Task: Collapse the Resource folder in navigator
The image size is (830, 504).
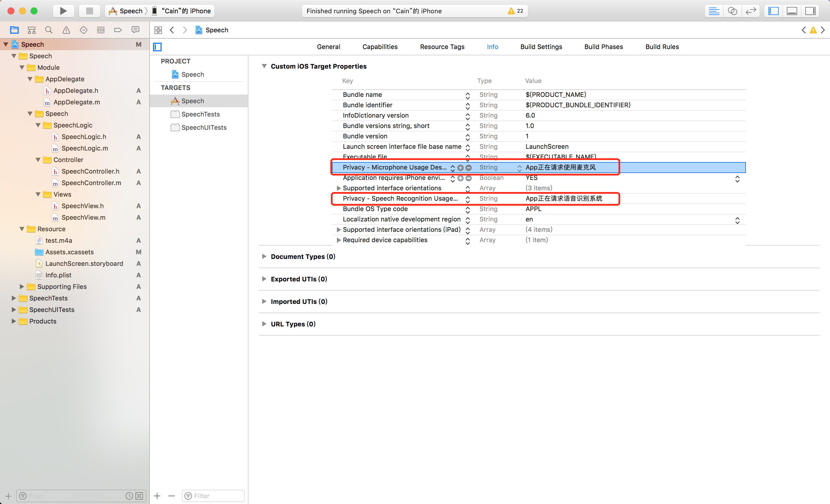Action: 22,229
